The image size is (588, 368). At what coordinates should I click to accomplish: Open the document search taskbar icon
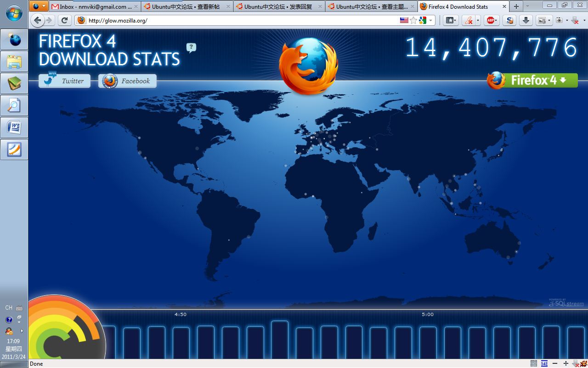tap(14, 105)
